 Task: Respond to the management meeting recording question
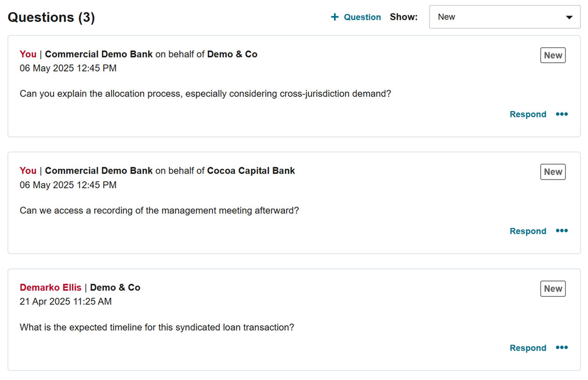pos(528,231)
